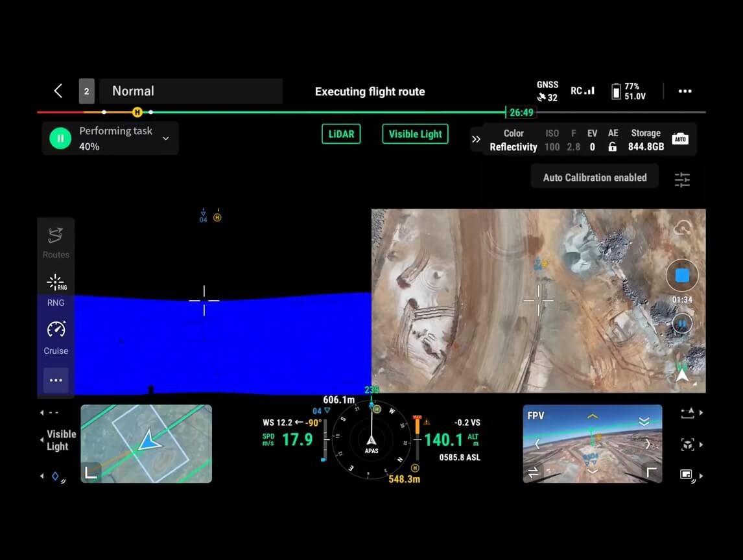This screenshot has height=560, width=743.
Task: Activate the RNG laser rangefinder
Action: tap(56, 289)
